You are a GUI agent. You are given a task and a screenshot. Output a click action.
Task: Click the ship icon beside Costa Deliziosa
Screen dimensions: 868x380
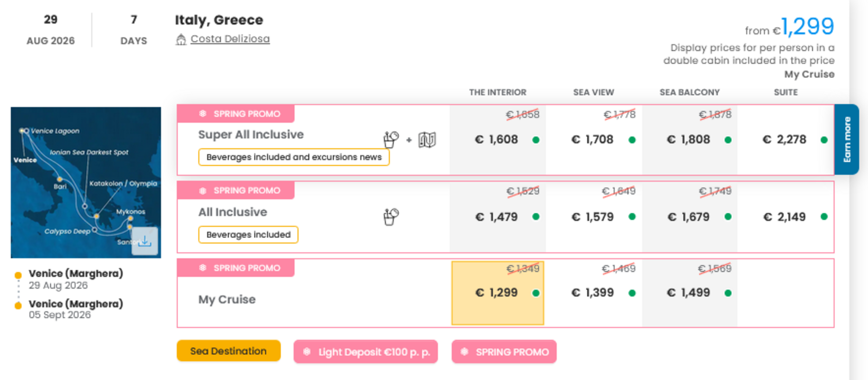pos(181,39)
